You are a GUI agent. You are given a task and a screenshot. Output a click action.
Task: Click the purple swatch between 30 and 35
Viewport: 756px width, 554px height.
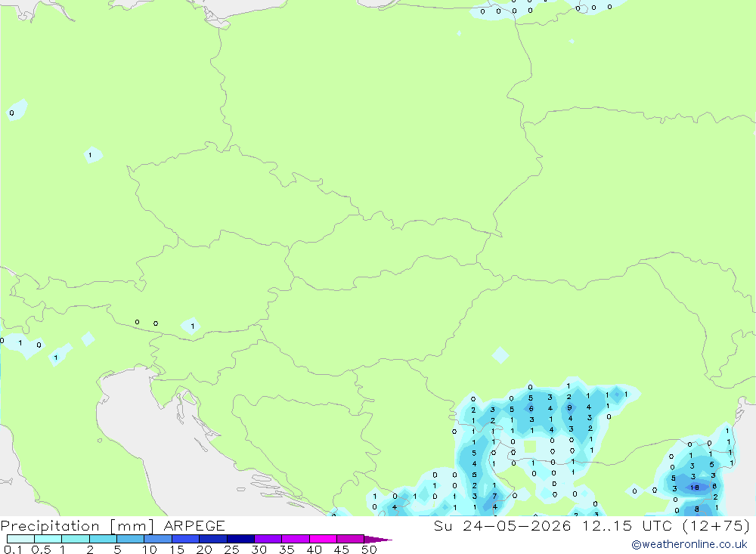click(x=268, y=539)
